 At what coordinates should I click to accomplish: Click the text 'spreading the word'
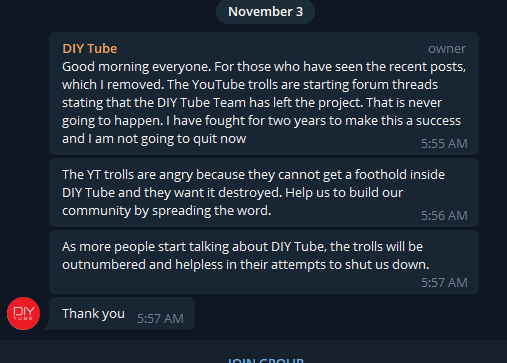click(211, 211)
